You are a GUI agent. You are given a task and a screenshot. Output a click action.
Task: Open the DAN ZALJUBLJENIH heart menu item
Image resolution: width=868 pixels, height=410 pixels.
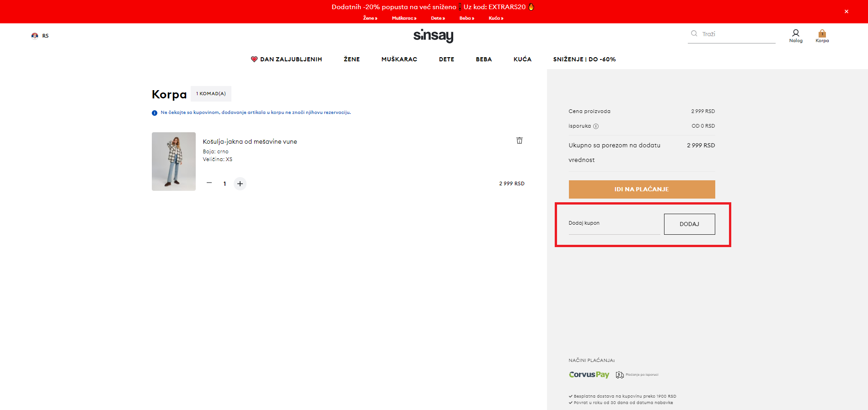click(286, 59)
